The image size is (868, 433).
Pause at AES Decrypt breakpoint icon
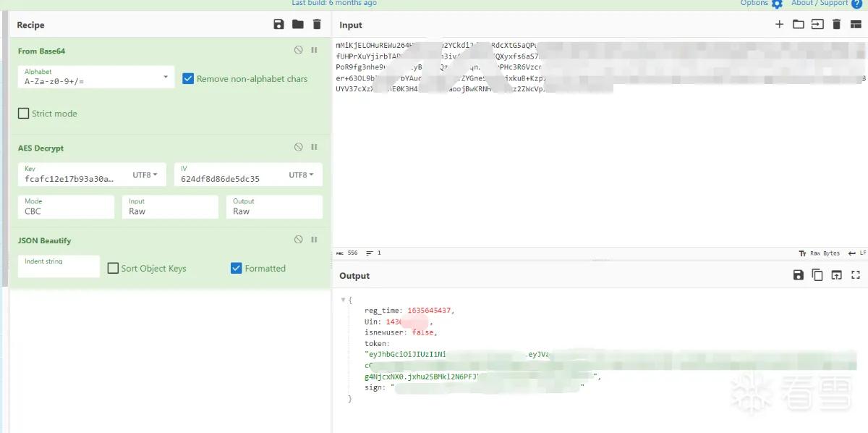coord(314,147)
